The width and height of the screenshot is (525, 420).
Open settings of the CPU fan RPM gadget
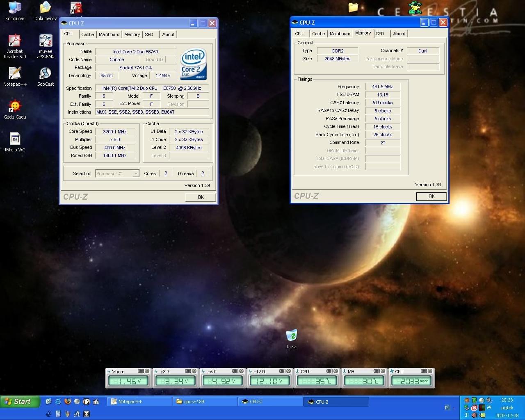424,371
